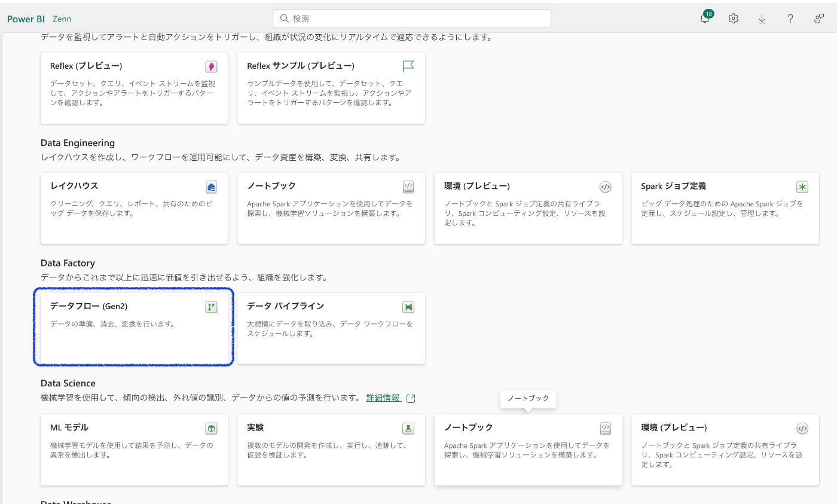
Task: Open the notifications bell with 18 badge
Action: point(706,18)
